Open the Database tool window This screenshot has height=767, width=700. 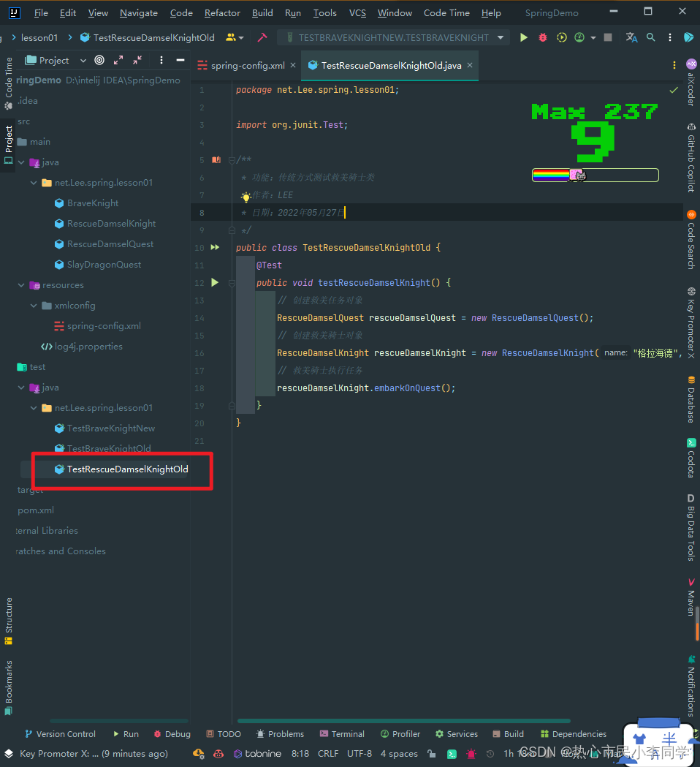coord(691,399)
